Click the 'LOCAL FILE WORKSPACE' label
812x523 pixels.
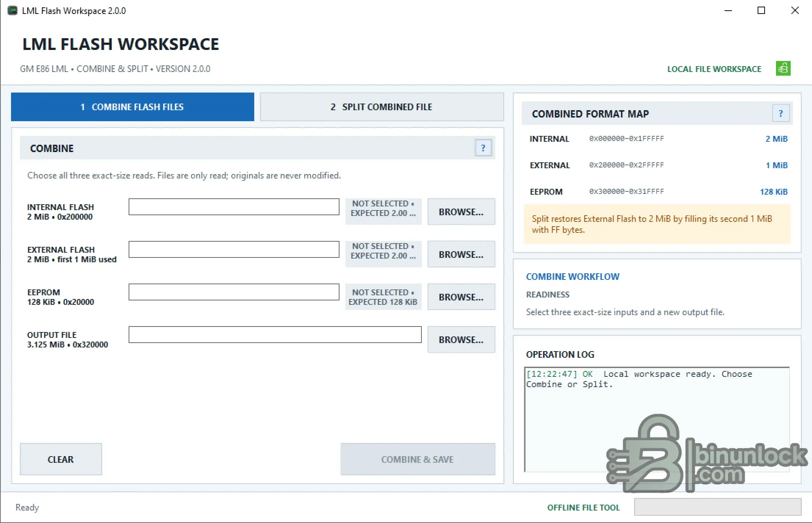point(714,69)
